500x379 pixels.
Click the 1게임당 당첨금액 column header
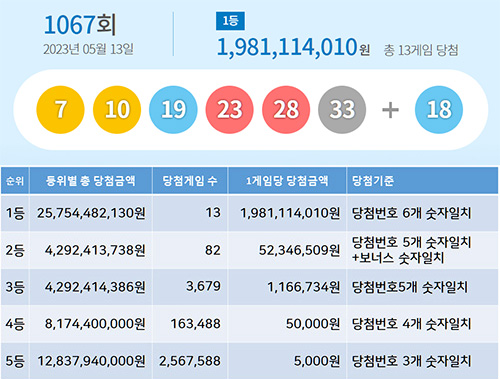(287, 181)
